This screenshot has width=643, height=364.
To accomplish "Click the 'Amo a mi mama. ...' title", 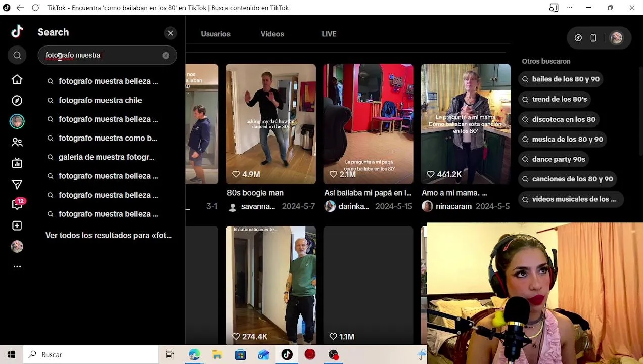I will pyautogui.click(x=454, y=193).
